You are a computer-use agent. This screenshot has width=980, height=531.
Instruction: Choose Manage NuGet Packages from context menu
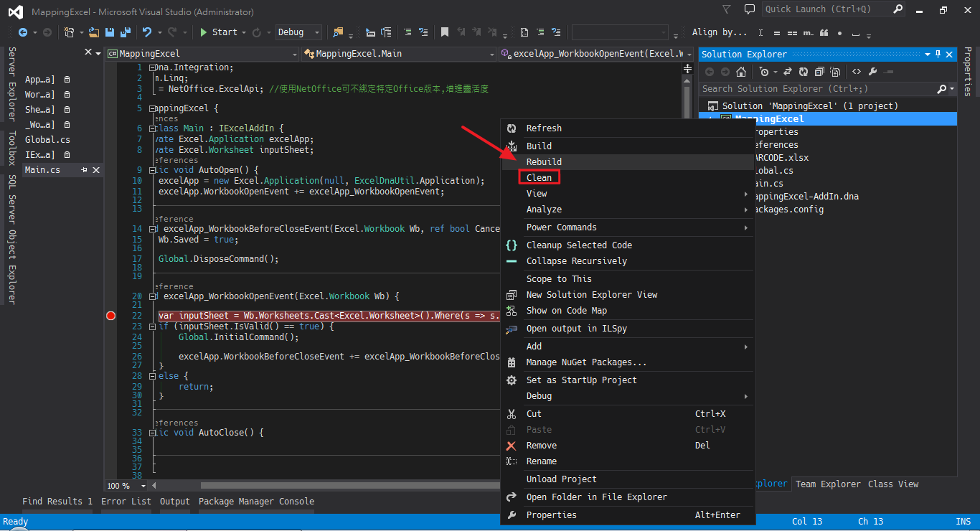click(586, 362)
